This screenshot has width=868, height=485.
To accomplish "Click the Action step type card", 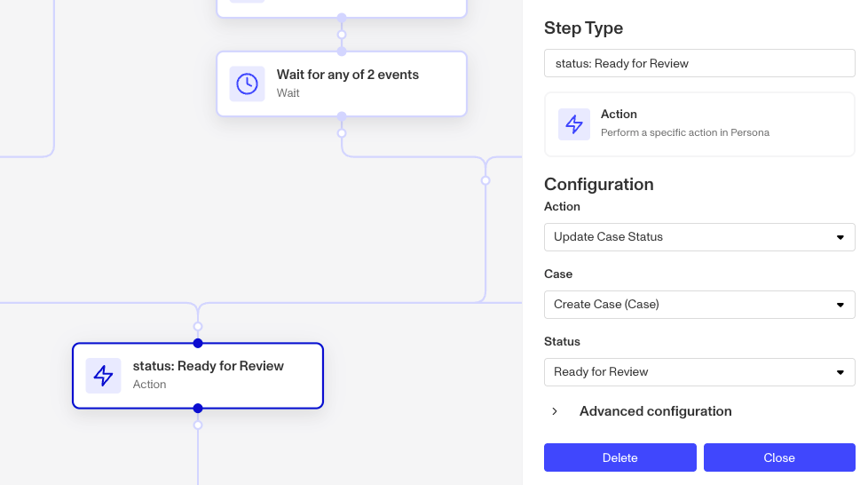I will point(699,124).
